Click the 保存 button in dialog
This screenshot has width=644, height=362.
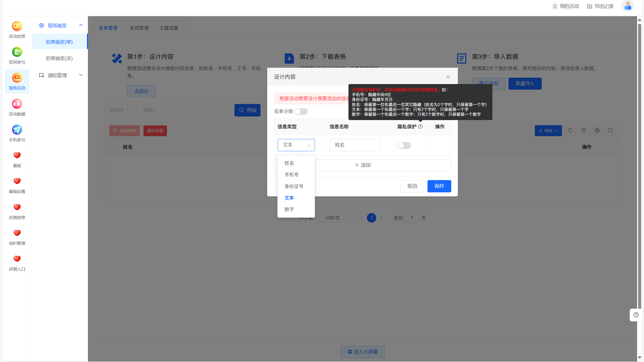439,186
